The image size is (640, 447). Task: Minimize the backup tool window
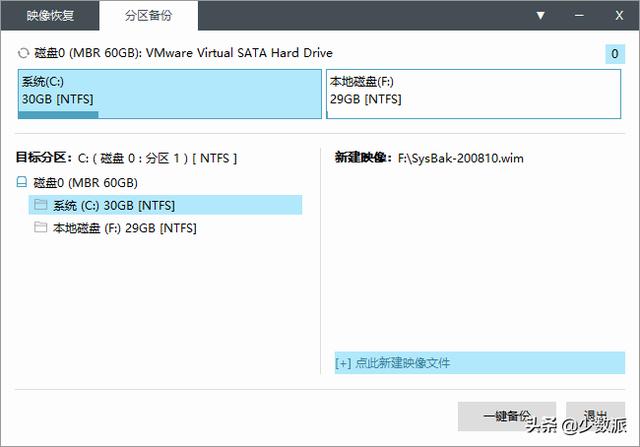[579, 16]
